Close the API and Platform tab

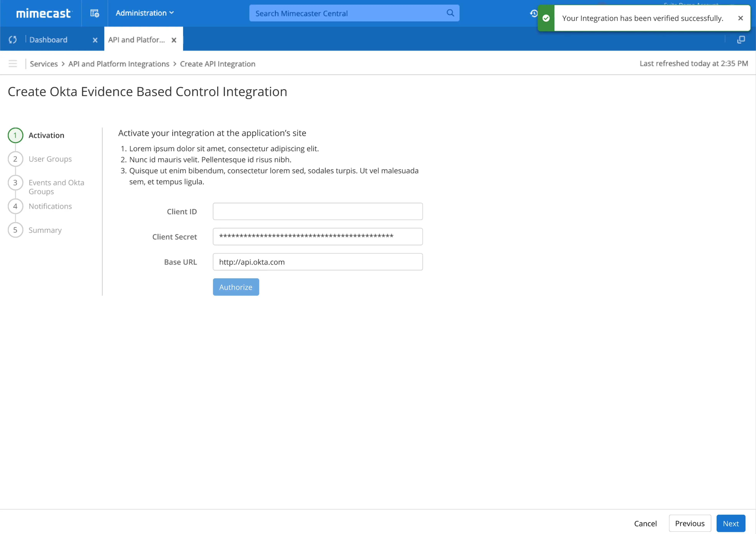point(174,40)
